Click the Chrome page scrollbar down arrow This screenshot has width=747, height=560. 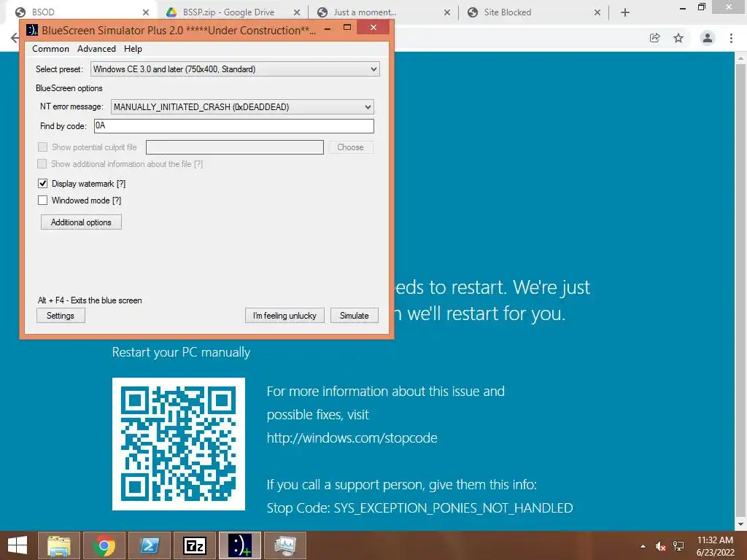click(x=740, y=524)
